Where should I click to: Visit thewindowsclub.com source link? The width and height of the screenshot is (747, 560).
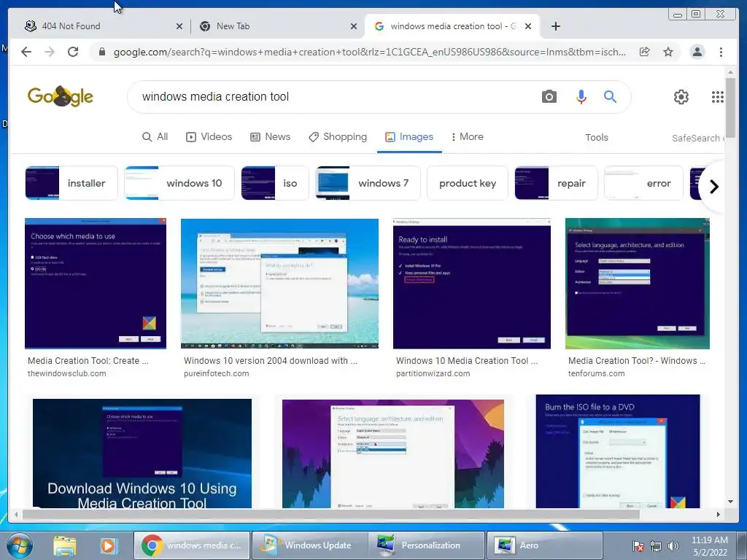click(x=66, y=373)
